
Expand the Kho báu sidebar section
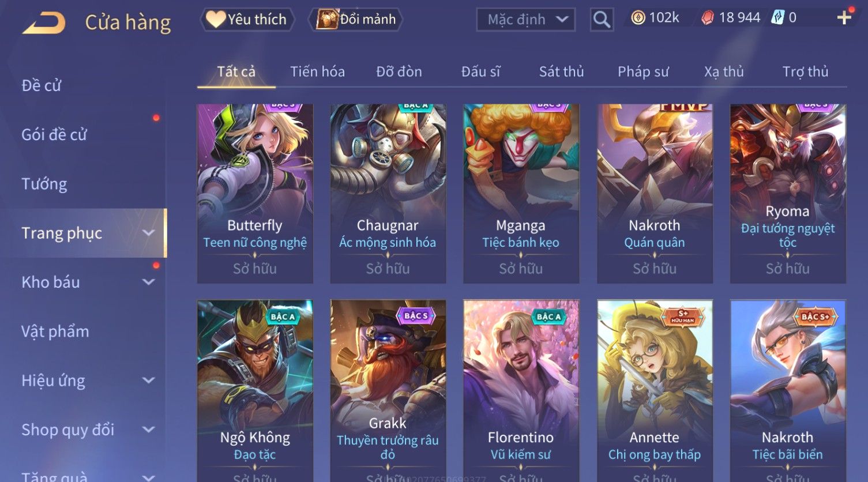point(149,282)
